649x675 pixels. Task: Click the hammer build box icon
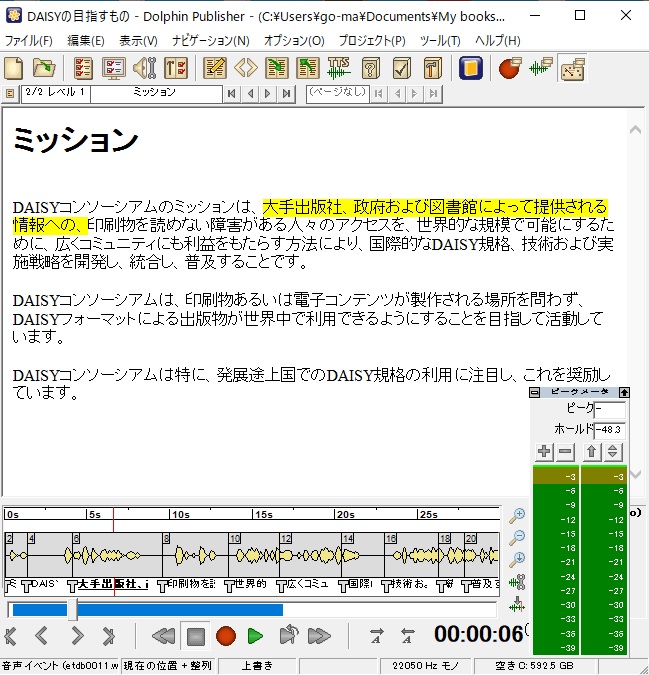tap(433, 68)
